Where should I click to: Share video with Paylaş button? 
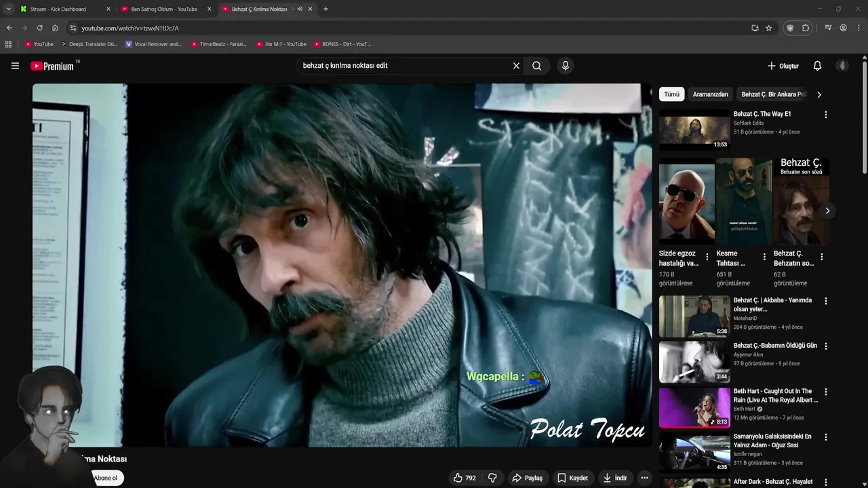click(528, 478)
